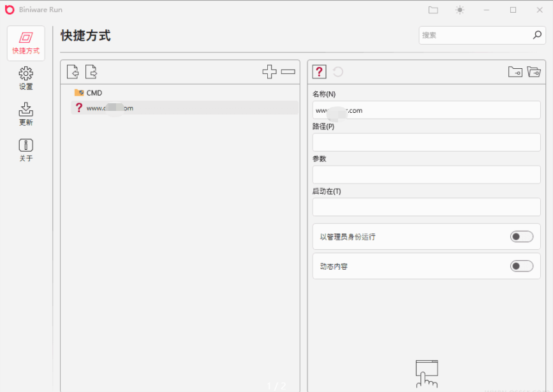Click the red question mark icon button
The height and width of the screenshot is (392, 553).
(320, 72)
